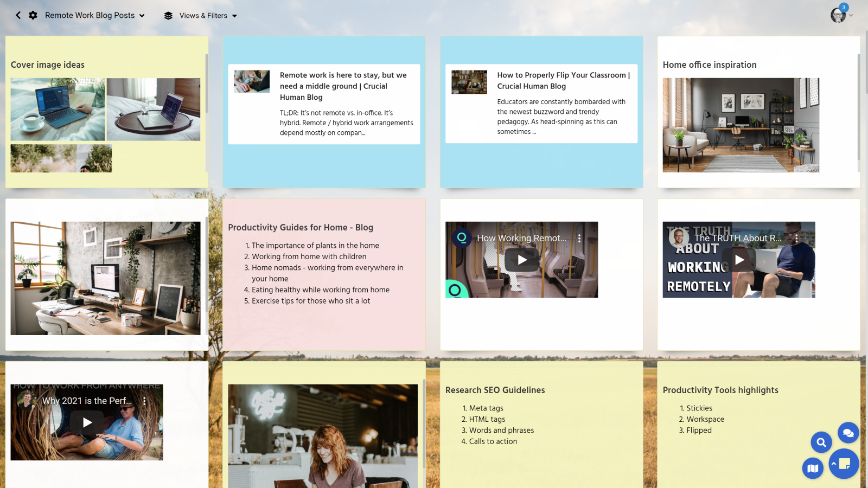Open options menu on How Working Remot... video
The image size is (868, 488).
tap(579, 238)
